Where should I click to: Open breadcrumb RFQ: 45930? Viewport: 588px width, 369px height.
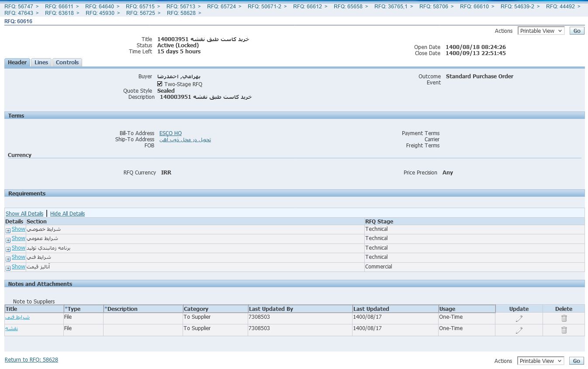[100, 13]
